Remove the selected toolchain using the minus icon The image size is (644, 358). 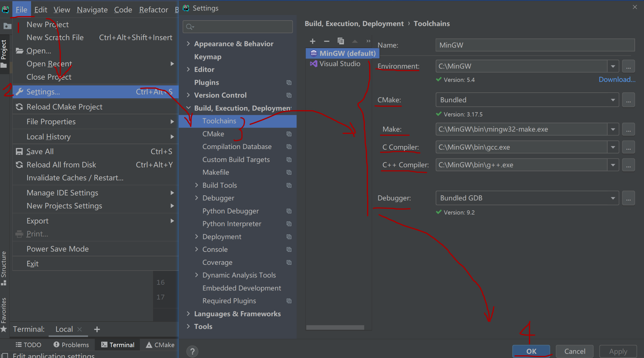pos(327,41)
